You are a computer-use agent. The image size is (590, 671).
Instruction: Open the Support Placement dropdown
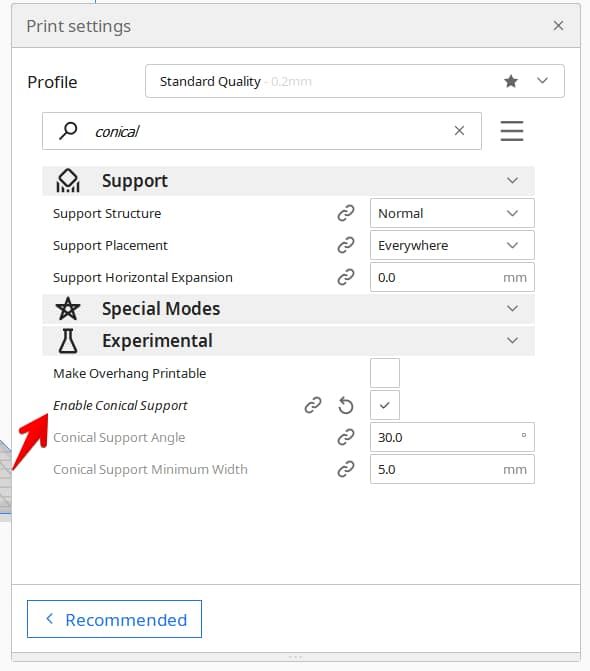(x=452, y=245)
